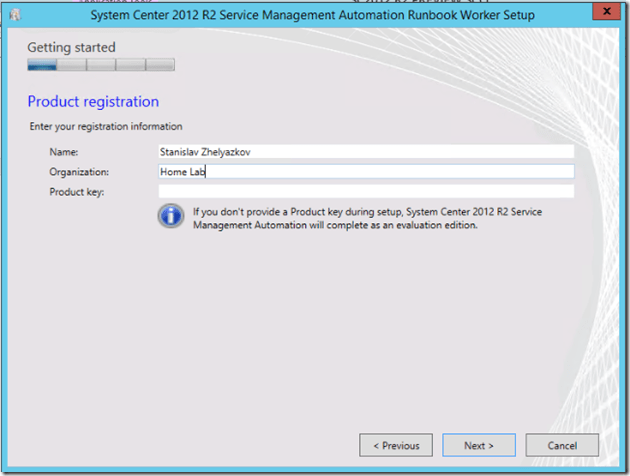Click the fourth progress step segment
The height and width of the screenshot is (476, 630).
[x=131, y=65]
